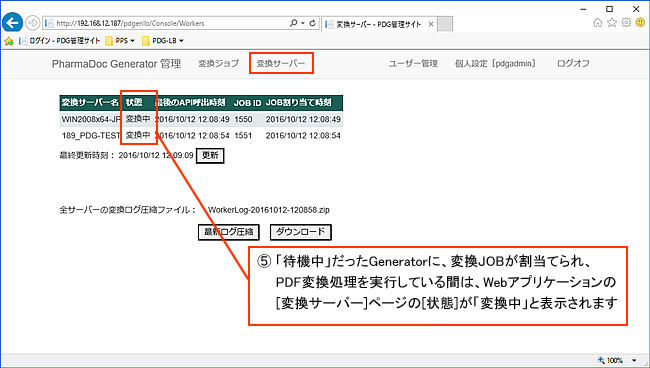Click the 更新 button
650x368 pixels.
(x=210, y=155)
